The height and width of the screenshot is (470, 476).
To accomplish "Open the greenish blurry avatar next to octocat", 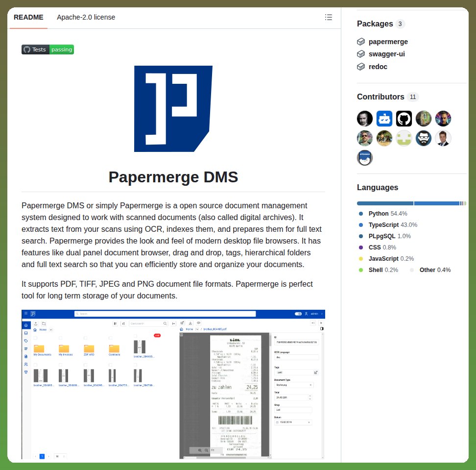I will 424,119.
